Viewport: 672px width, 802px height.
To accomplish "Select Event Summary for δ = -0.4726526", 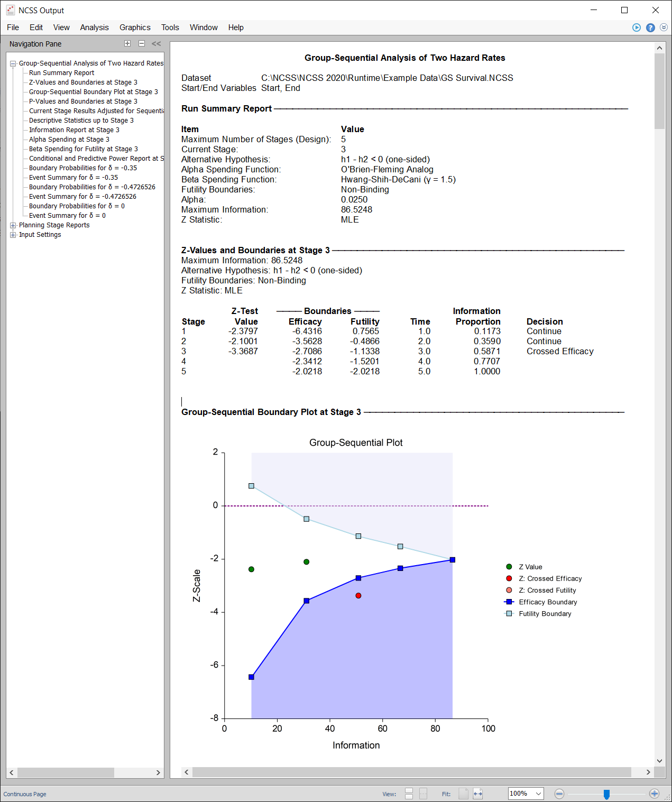I will click(x=82, y=197).
